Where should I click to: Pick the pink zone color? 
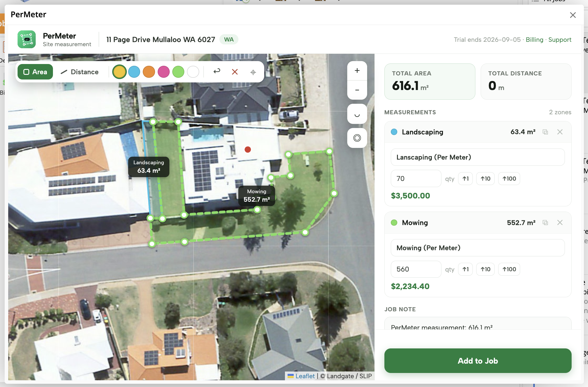tap(164, 72)
